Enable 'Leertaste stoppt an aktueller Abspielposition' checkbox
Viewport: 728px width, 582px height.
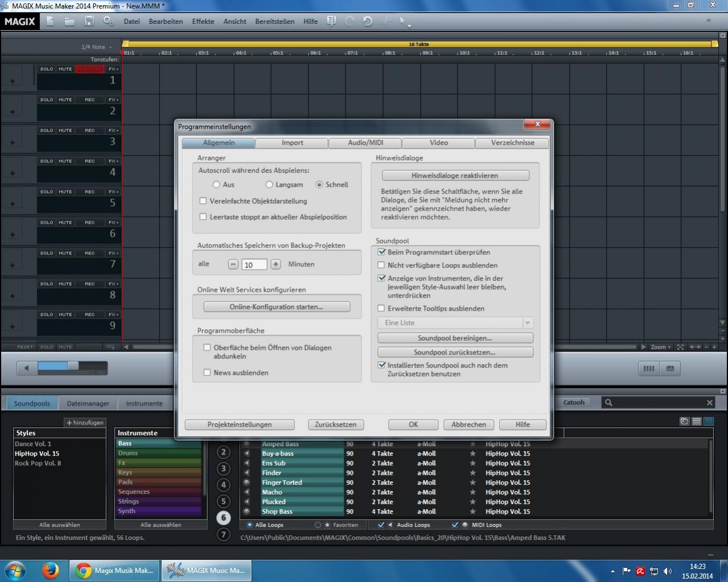[203, 217]
